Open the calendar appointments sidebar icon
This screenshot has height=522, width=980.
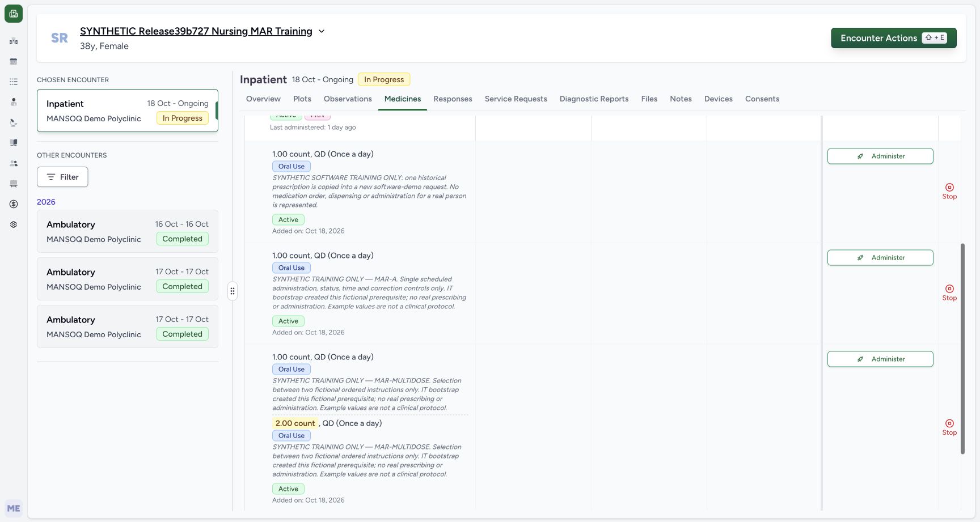[14, 61]
